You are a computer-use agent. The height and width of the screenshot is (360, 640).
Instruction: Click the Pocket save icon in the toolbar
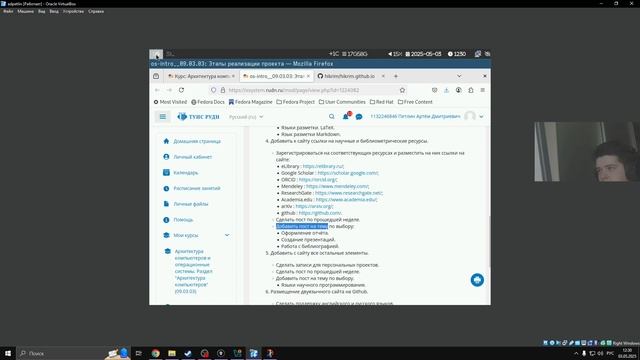pyautogui.click(x=434, y=90)
